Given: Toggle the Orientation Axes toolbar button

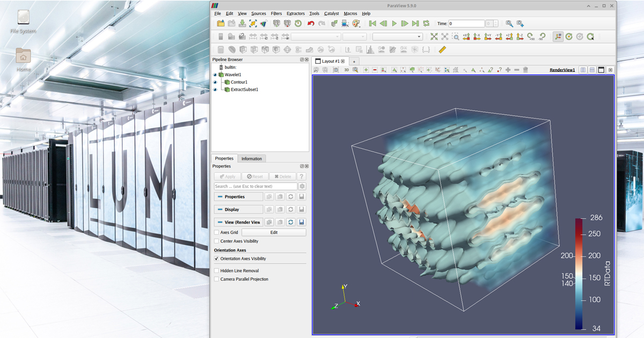Looking at the screenshot, I should [x=558, y=36].
